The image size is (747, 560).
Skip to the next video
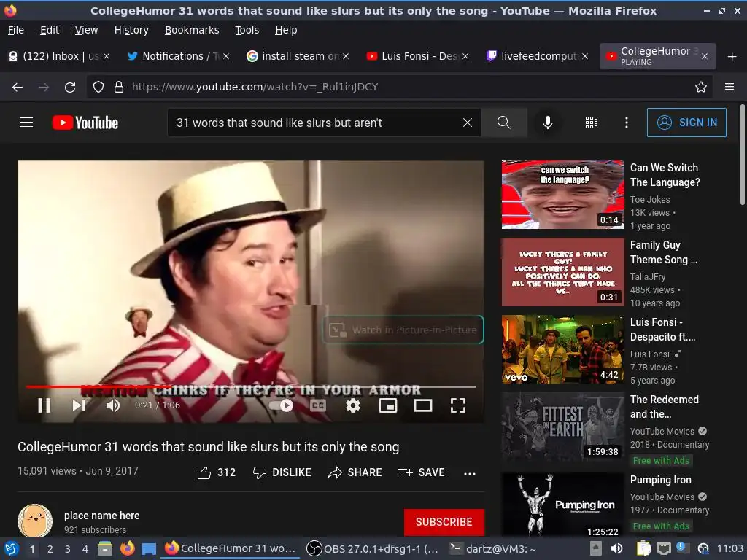click(x=79, y=405)
